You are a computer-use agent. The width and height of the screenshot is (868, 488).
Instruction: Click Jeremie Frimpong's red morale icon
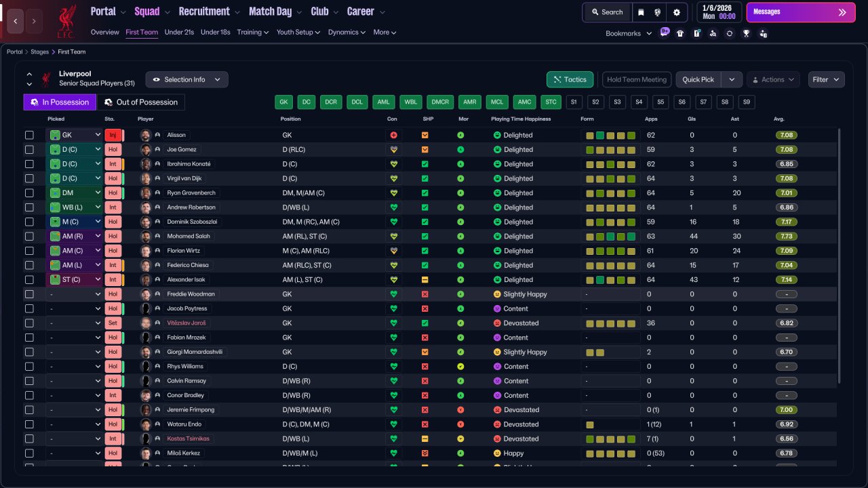[460, 410]
